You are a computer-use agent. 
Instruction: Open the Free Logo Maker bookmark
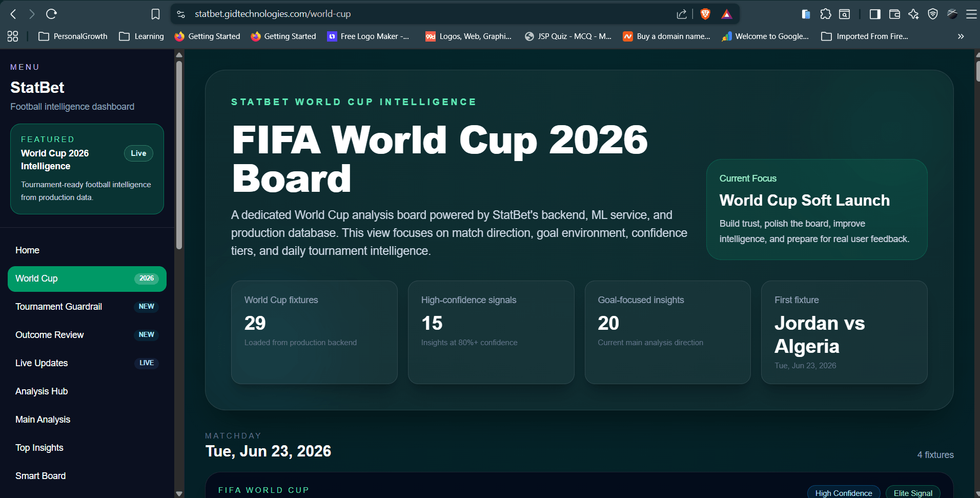tap(368, 36)
